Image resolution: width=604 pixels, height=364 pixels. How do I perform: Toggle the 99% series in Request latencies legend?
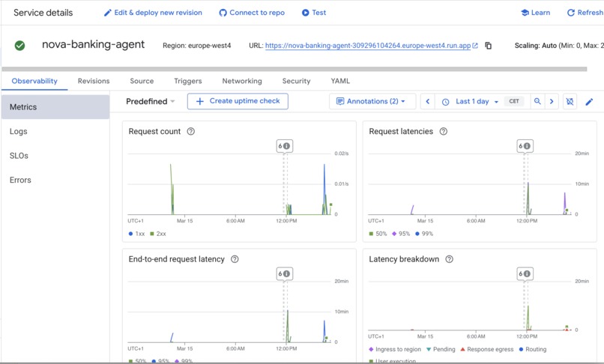coord(424,234)
